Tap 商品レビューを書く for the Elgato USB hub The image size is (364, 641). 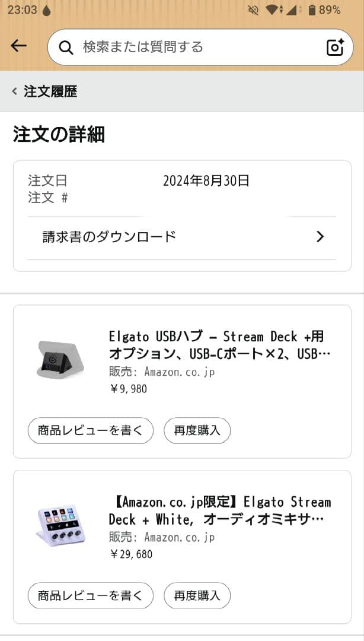(90, 431)
